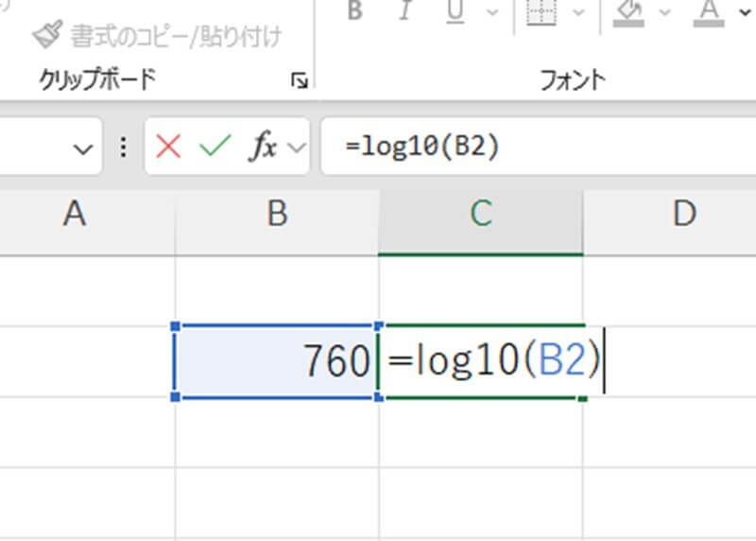Image resolution: width=756 pixels, height=541 pixels.
Task: Apply cell borders with the borders icon
Action: click(541, 11)
